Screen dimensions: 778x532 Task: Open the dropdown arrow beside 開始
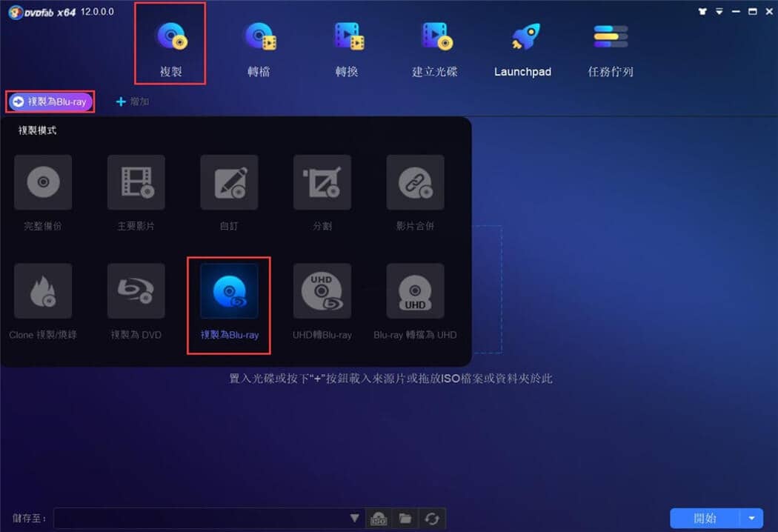click(x=752, y=519)
